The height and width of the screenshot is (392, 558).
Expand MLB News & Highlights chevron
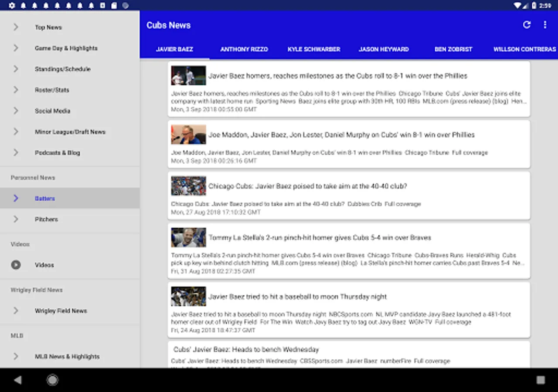(x=16, y=356)
